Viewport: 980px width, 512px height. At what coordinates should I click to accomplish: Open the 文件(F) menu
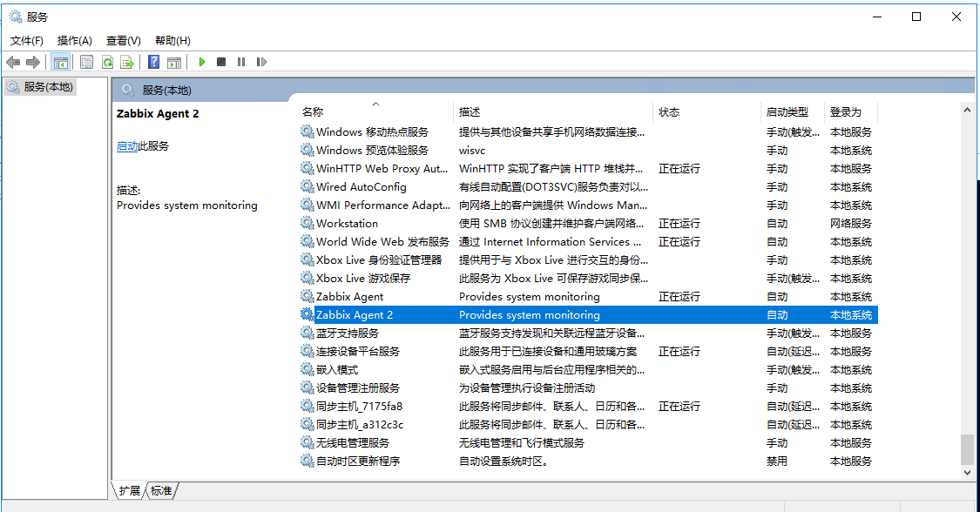point(27,41)
